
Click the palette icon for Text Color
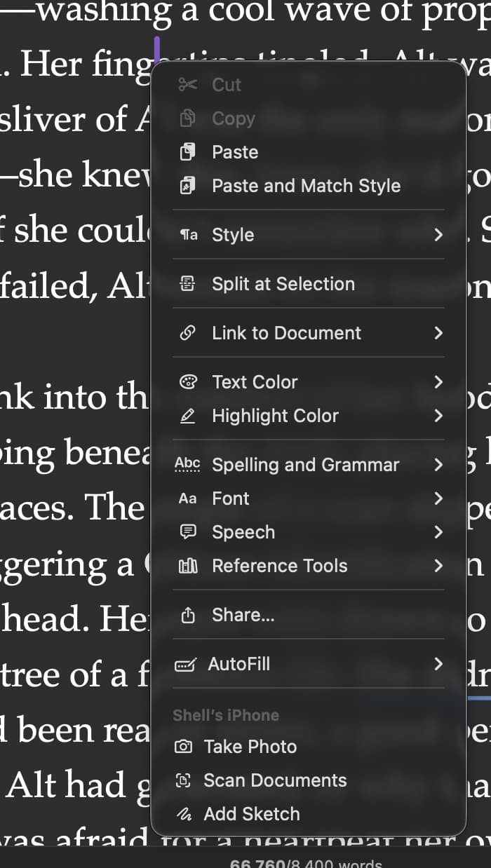187,382
